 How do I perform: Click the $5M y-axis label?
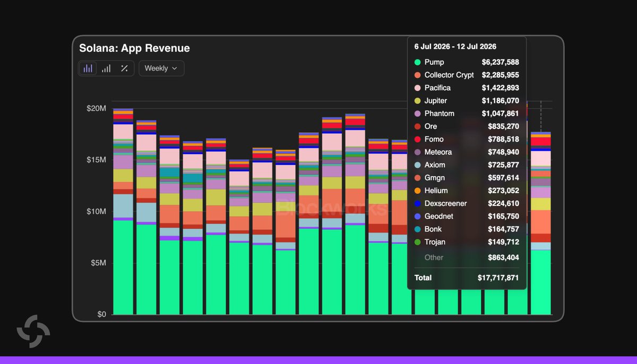pos(98,263)
